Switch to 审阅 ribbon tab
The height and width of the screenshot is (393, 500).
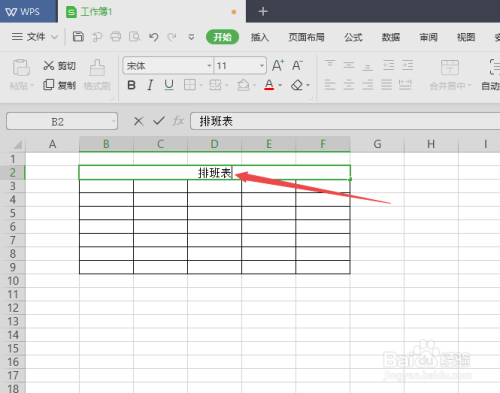click(428, 37)
